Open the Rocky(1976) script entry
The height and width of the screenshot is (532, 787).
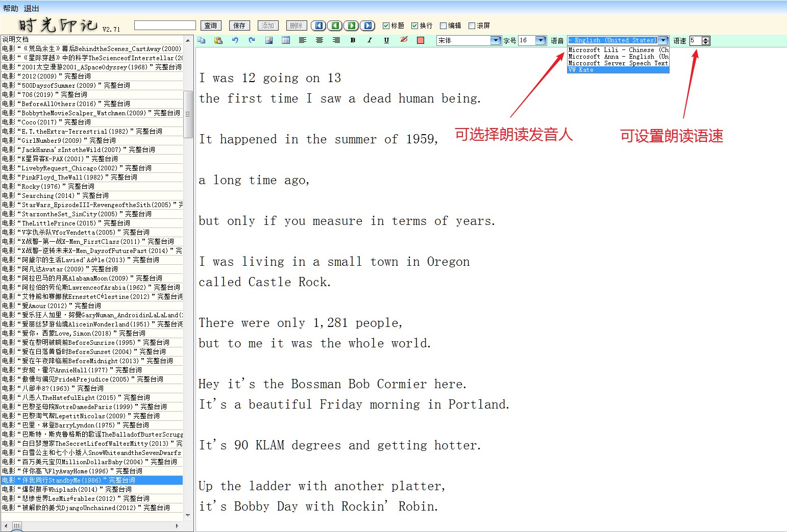[x=92, y=186]
